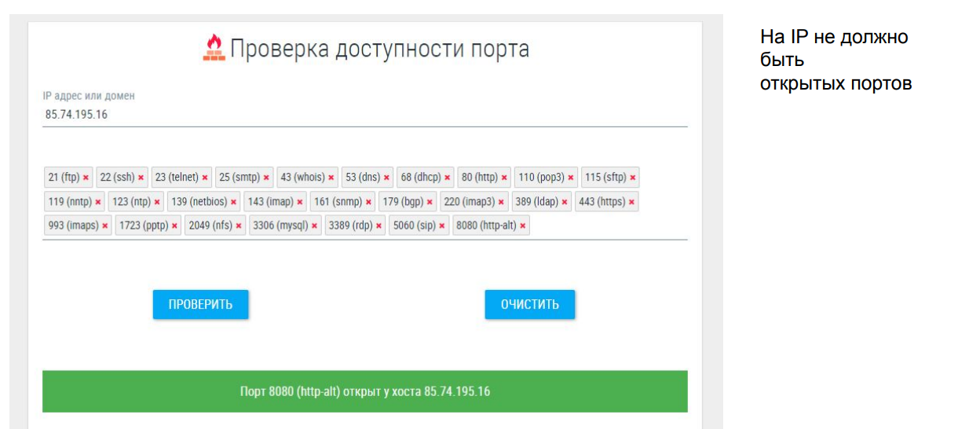Viewport: 980px width, 429px height.
Task: Remove the 5060 (sip) port tag
Action: [x=442, y=226]
